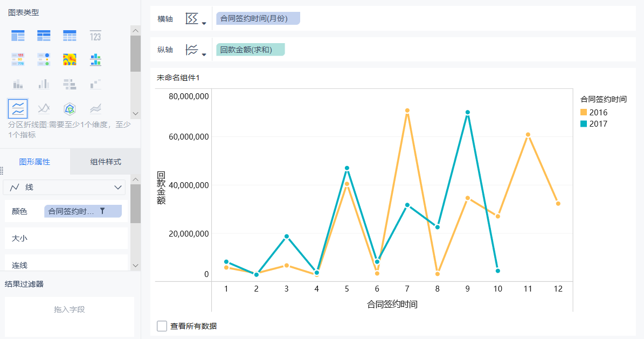Choose the partitioned line chart icon
Viewport: 644px width, 339px height.
(x=18, y=109)
